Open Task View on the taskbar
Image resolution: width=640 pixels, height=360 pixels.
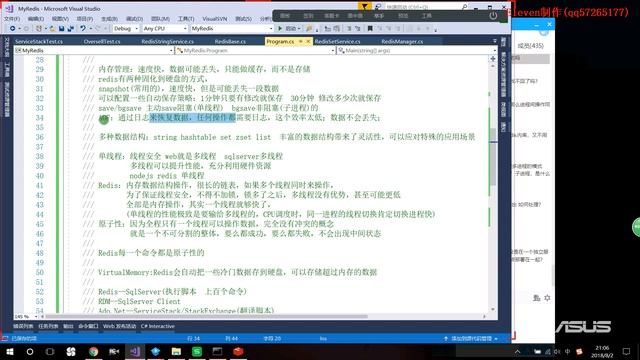click(50, 351)
